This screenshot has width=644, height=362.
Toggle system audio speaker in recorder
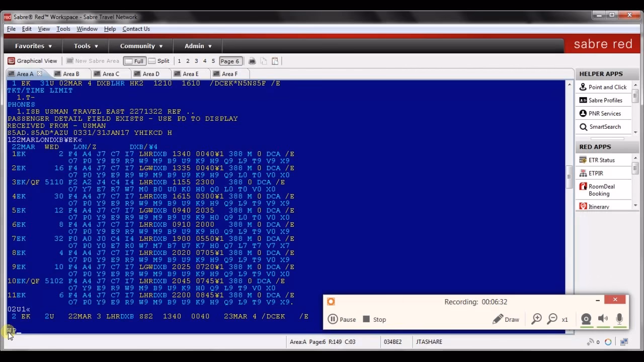click(x=603, y=319)
